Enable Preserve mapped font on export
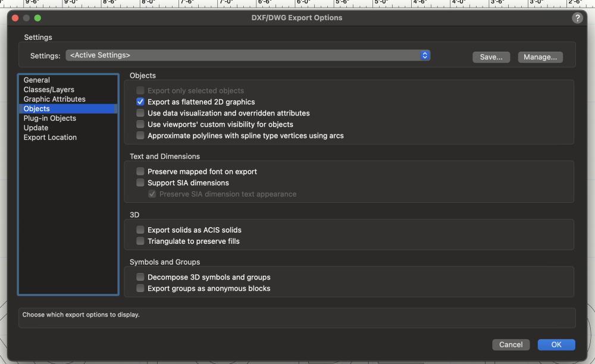The height and width of the screenshot is (364, 595). click(x=140, y=171)
